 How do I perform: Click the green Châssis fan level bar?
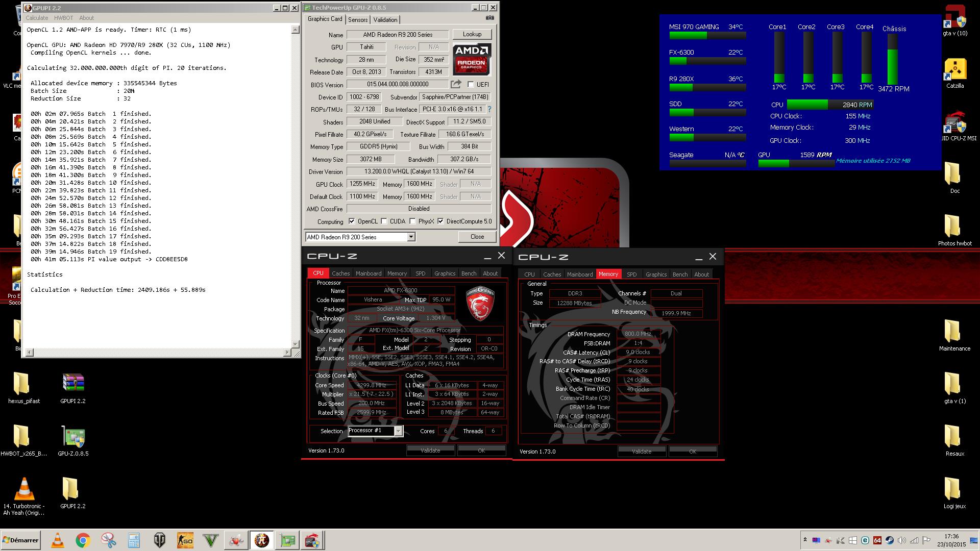point(892,67)
